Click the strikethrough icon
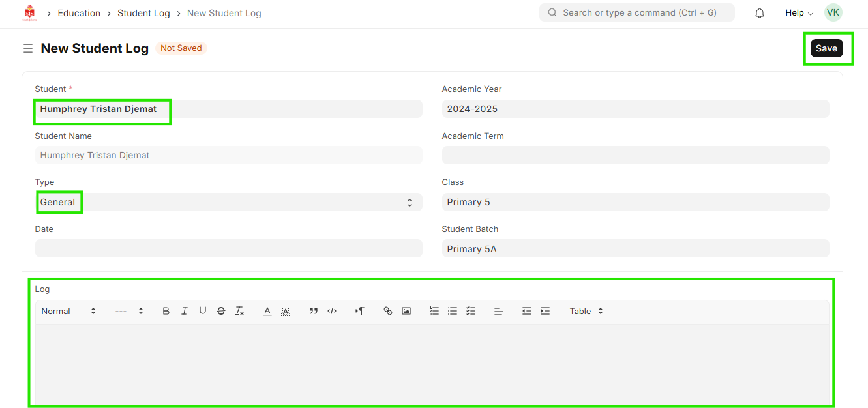This screenshot has width=868, height=408. pos(221,312)
